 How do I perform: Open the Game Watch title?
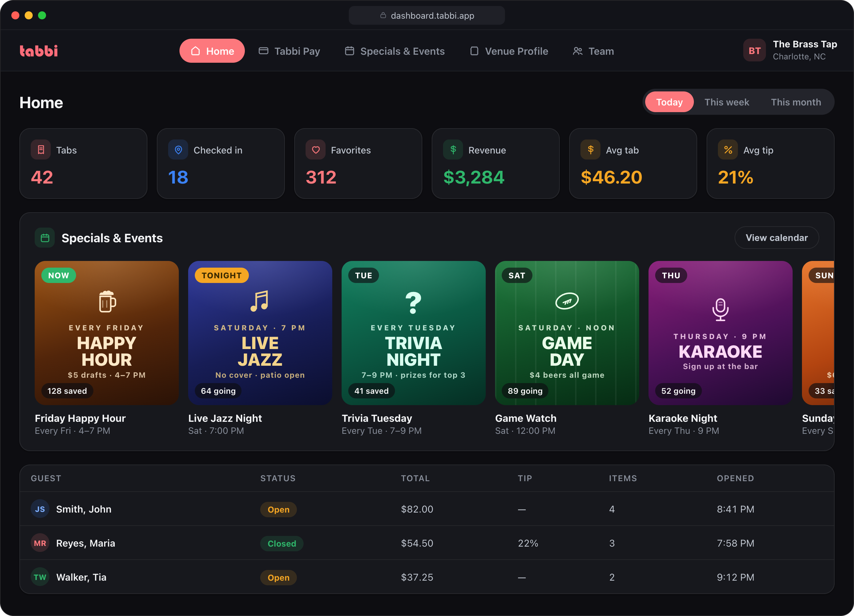click(x=526, y=418)
